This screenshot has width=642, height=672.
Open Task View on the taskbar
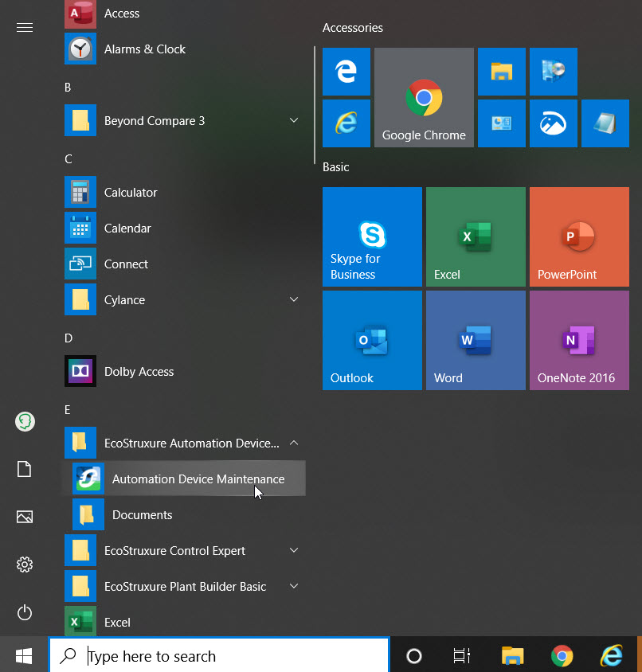coord(462,656)
